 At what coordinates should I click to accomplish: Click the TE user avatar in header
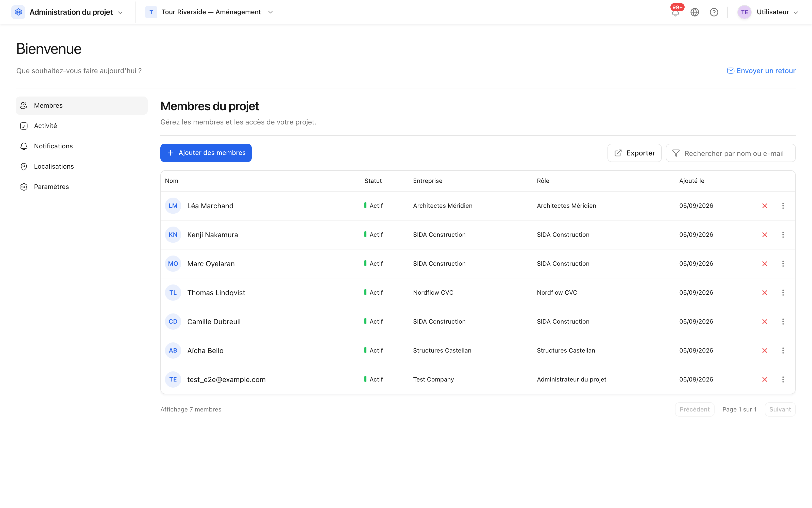(x=744, y=12)
